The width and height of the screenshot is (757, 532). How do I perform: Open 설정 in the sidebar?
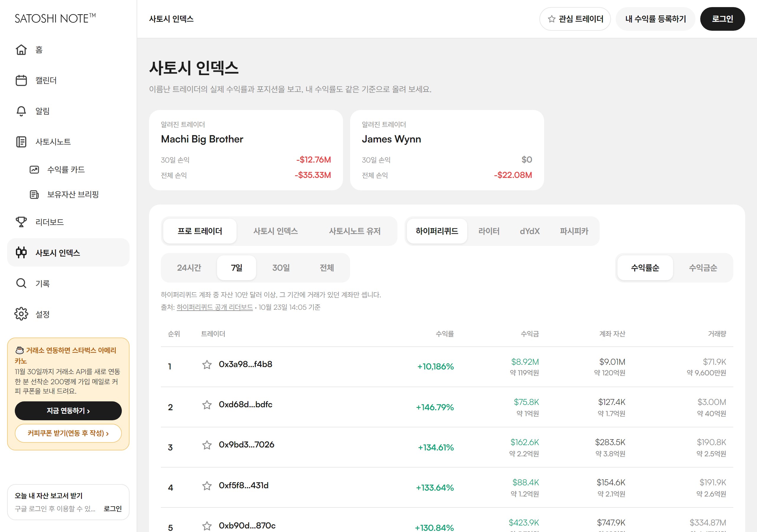click(x=68, y=314)
